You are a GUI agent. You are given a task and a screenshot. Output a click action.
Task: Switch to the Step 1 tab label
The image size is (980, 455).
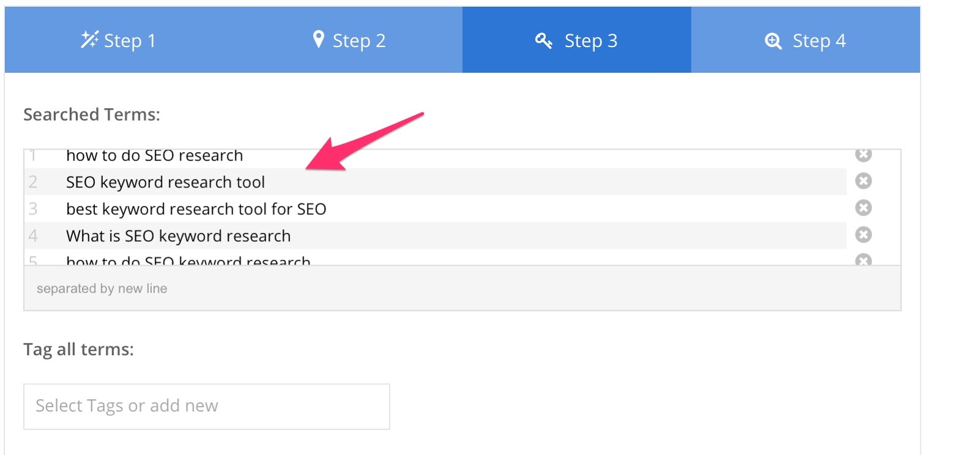[x=130, y=41]
